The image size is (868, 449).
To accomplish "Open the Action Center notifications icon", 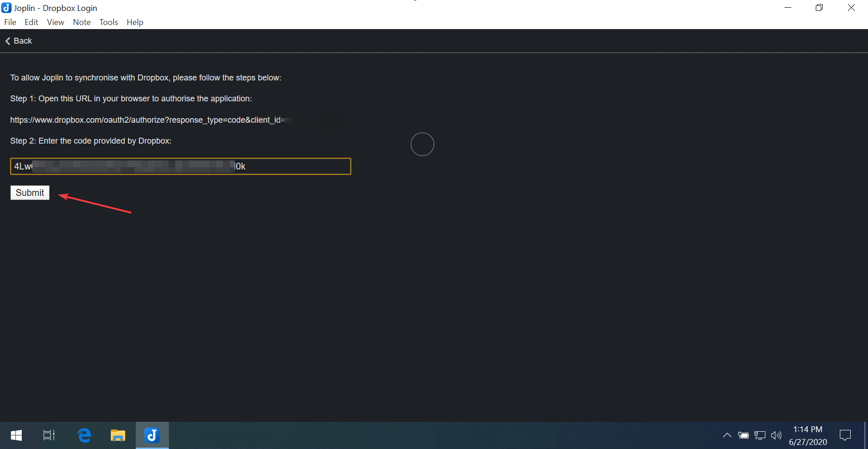I will [x=846, y=435].
